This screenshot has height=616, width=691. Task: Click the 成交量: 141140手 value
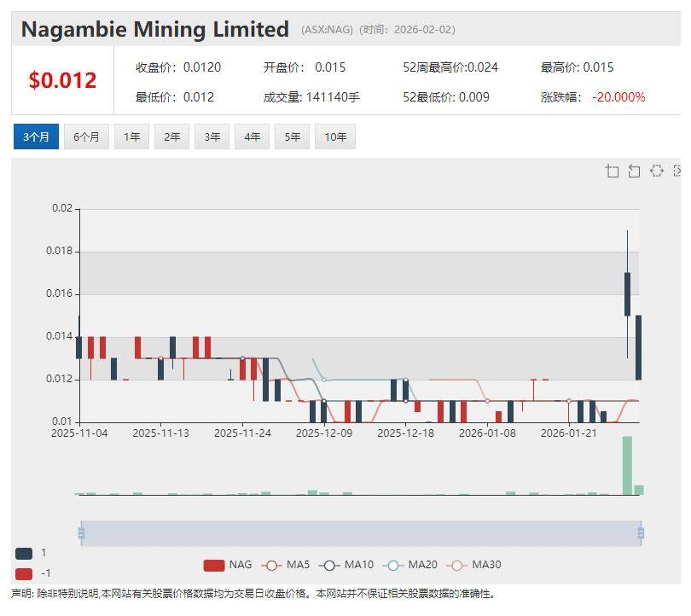(x=311, y=97)
